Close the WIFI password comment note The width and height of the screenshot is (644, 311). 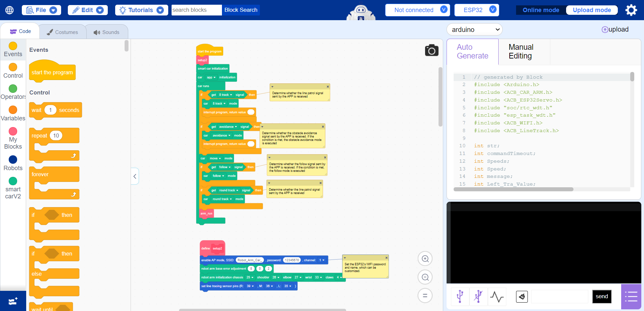(386, 258)
